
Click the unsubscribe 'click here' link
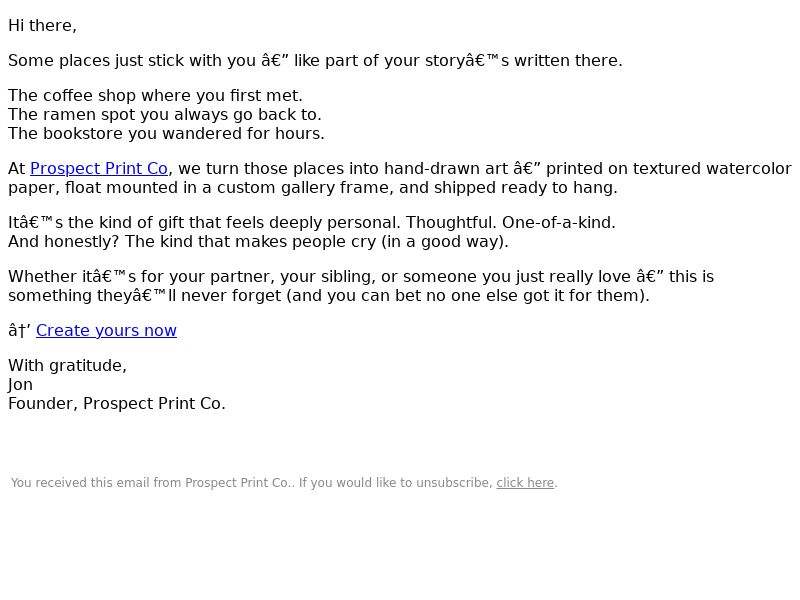(525, 483)
